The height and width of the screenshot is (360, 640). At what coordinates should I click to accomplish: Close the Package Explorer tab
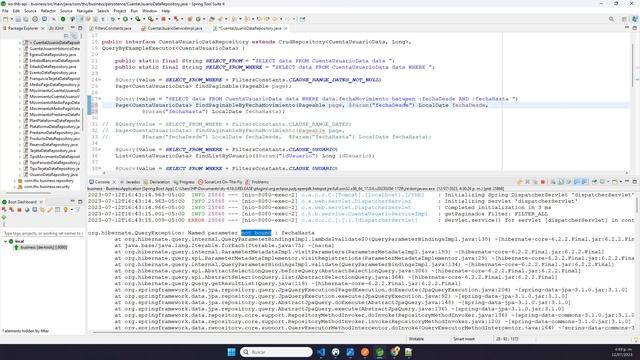point(42,28)
